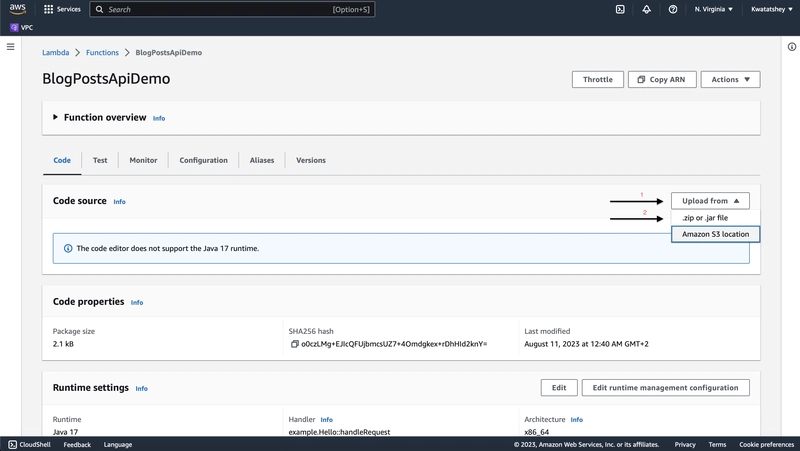Click the Copy ARN button
The image size is (800, 451).
tap(662, 80)
